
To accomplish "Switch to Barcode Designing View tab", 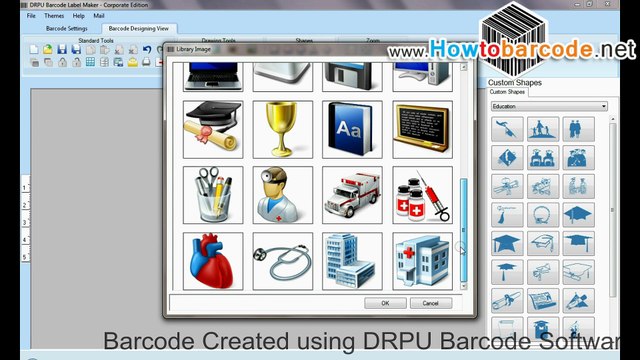I will tap(138, 29).
